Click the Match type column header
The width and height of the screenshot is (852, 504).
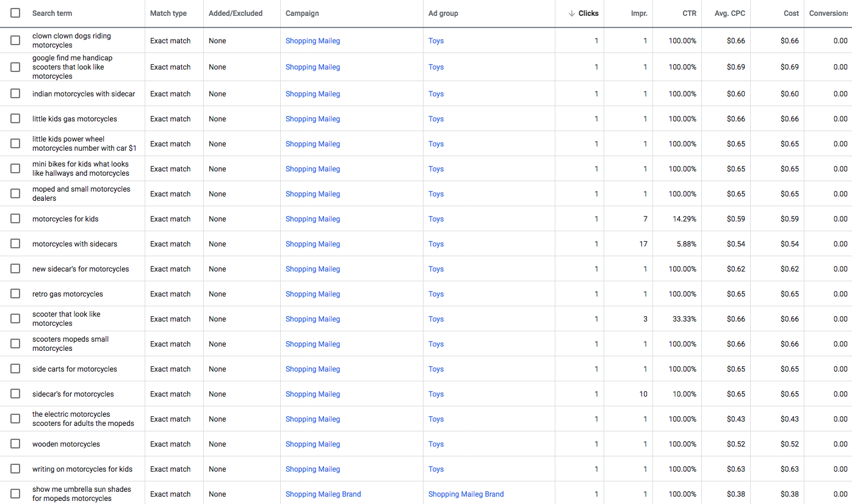pyautogui.click(x=168, y=13)
